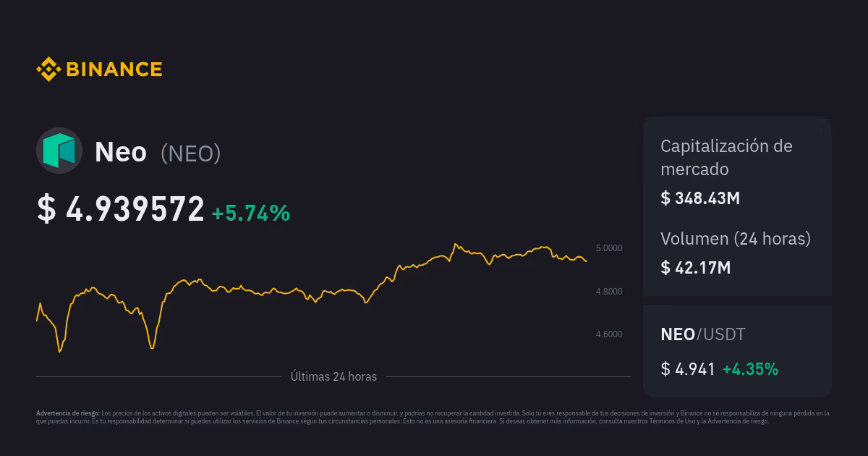Click the yellow Binance diamond emblem
This screenshot has height=456, width=868.
click(x=47, y=69)
